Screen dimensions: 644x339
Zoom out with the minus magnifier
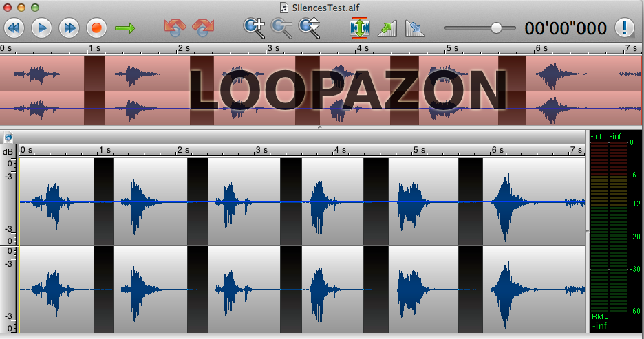tap(282, 28)
